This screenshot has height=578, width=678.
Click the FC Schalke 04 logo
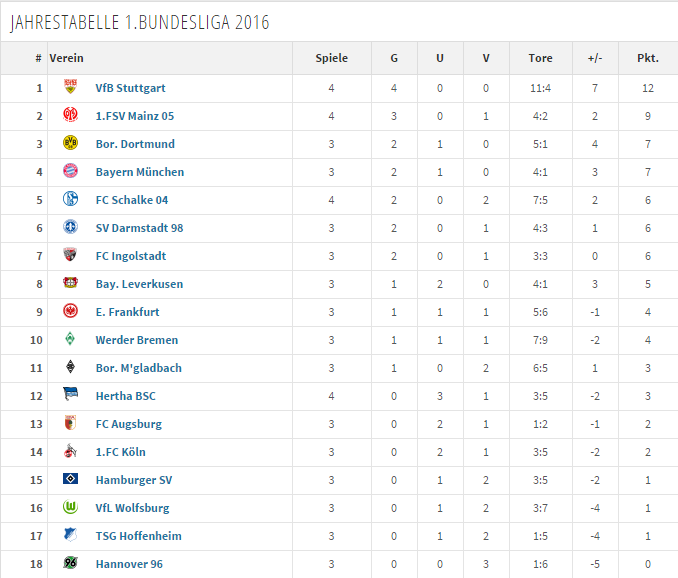(x=70, y=199)
